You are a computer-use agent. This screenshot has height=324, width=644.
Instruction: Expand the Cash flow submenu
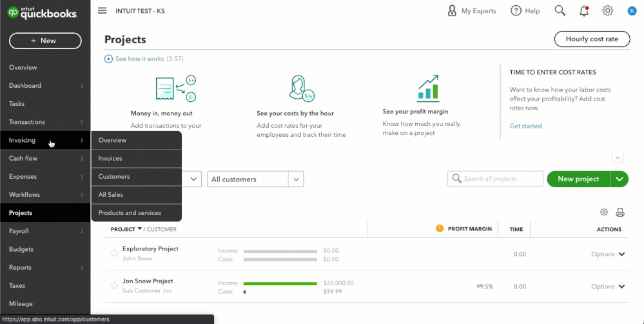click(82, 158)
